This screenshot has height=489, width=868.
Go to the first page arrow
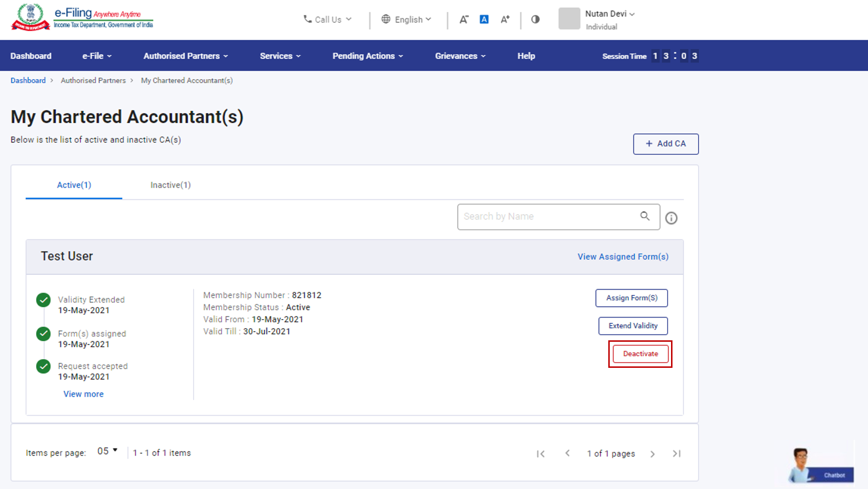(541, 454)
